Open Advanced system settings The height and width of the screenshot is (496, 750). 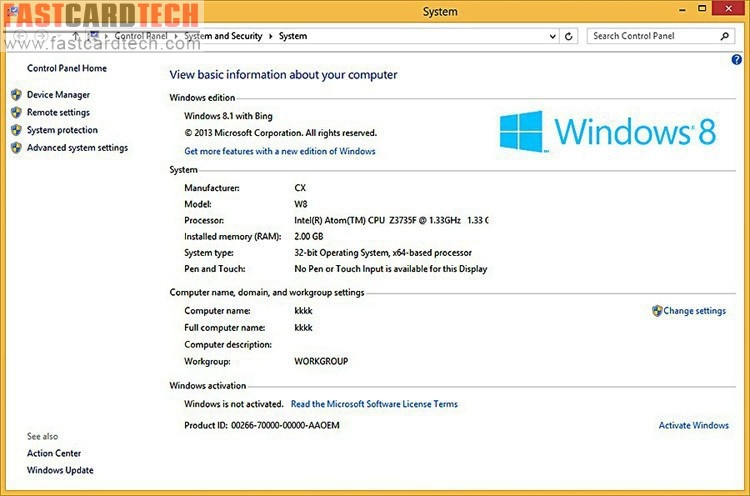point(77,148)
